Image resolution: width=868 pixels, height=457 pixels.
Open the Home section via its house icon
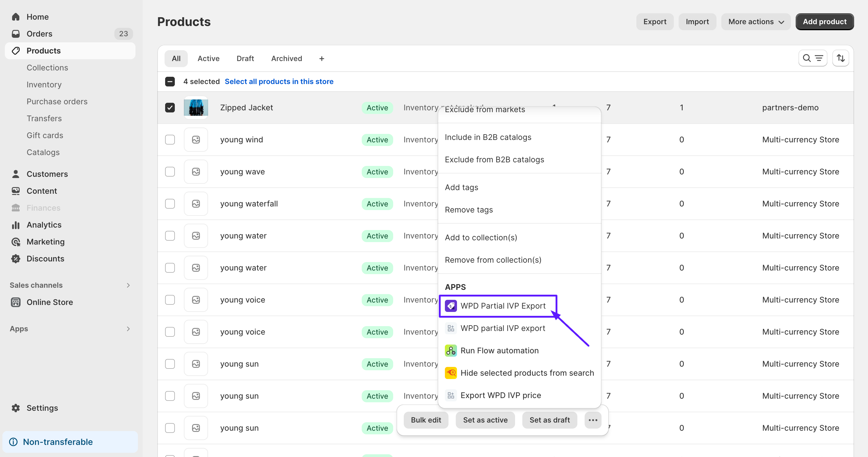[x=15, y=17]
